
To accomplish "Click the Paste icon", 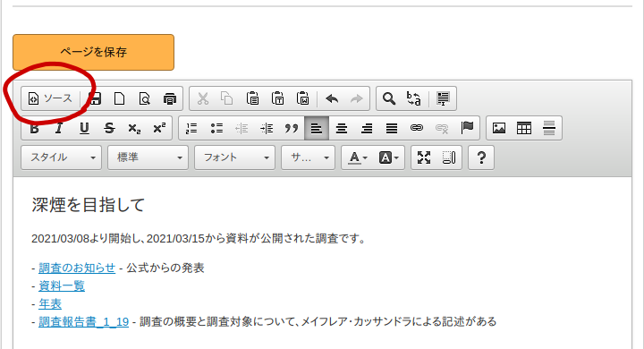I will pyautogui.click(x=252, y=98).
